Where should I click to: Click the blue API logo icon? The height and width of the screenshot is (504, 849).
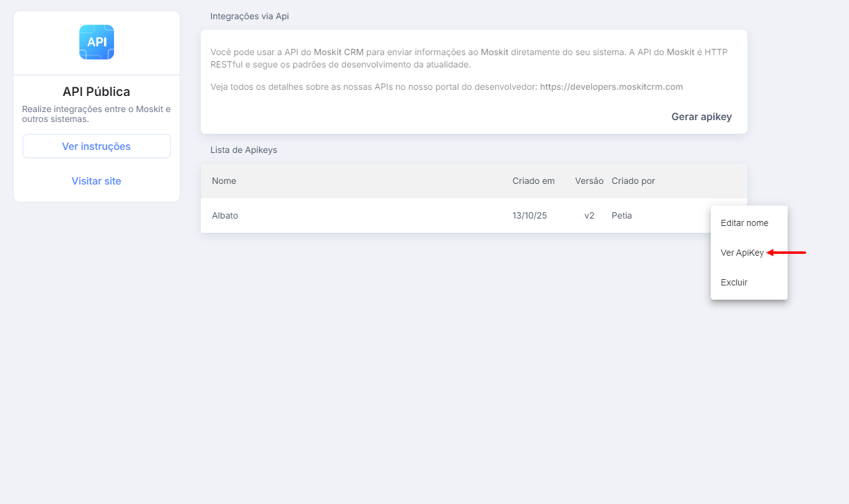pyautogui.click(x=97, y=42)
